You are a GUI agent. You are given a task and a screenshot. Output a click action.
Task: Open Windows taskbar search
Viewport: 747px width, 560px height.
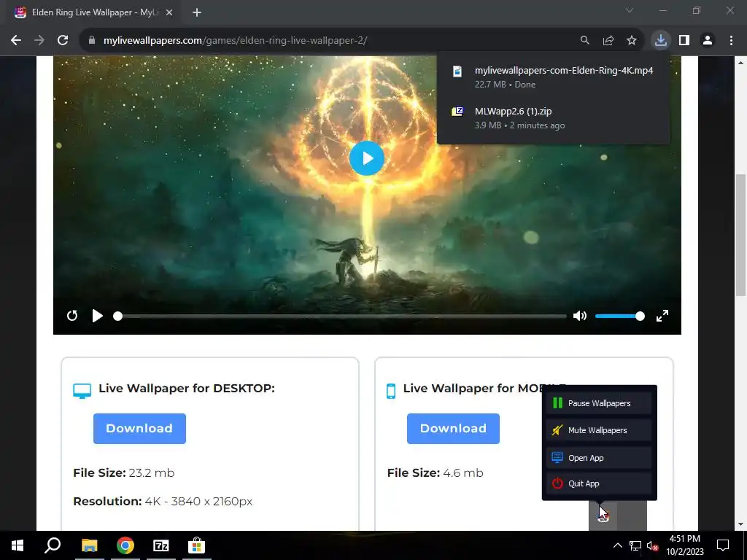(53, 545)
